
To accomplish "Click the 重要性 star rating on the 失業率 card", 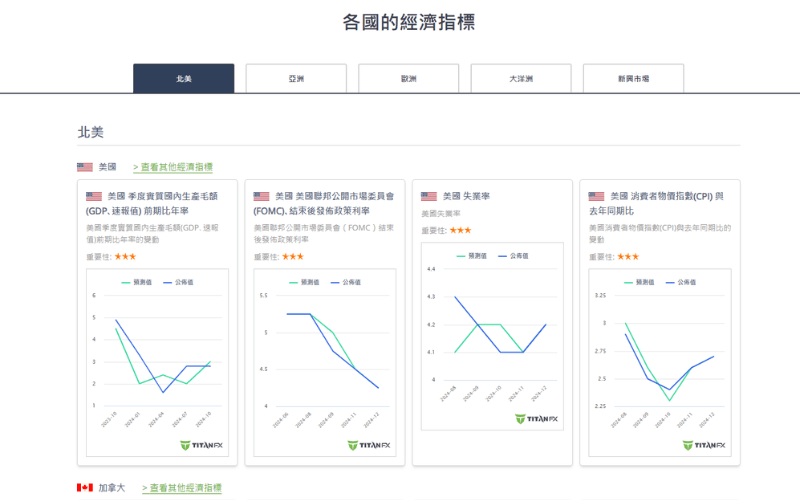I will (460, 231).
